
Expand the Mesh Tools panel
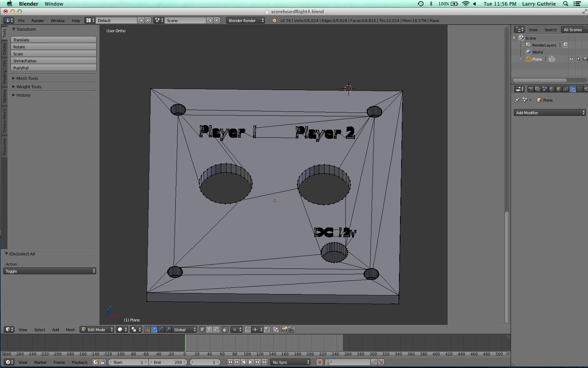click(27, 79)
